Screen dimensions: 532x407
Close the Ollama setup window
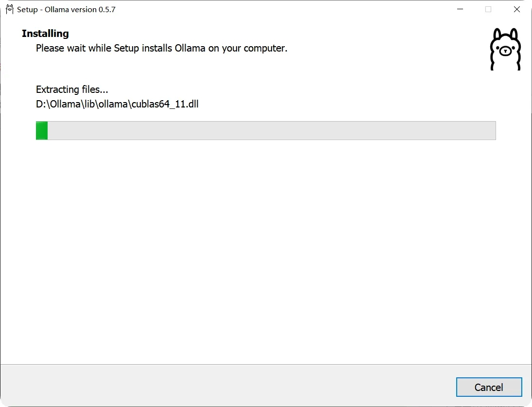[517, 9]
